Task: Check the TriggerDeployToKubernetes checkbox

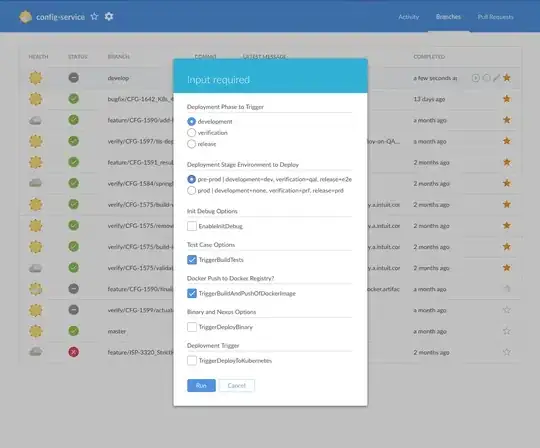Action: pos(192,361)
